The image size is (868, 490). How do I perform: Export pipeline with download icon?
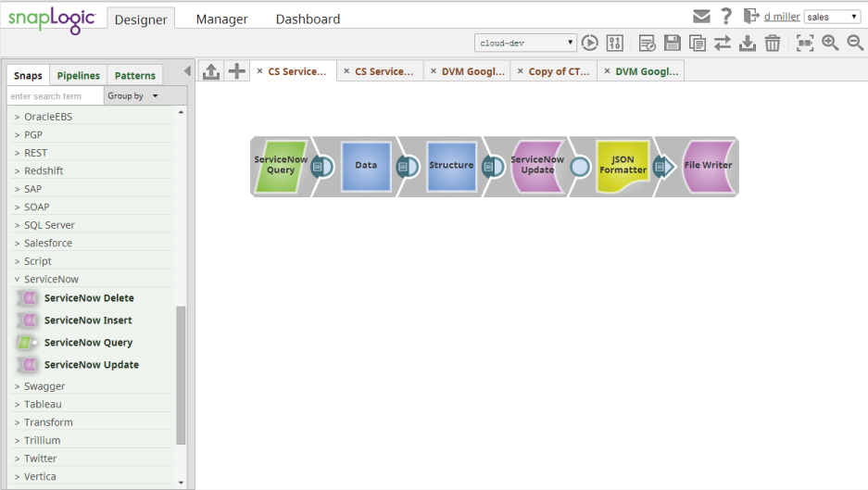pos(748,43)
